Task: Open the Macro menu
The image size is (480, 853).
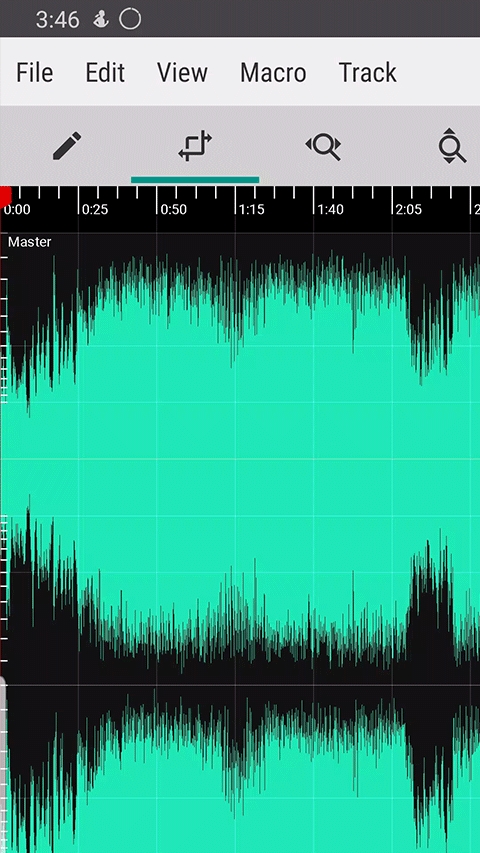Action: point(273,72)
